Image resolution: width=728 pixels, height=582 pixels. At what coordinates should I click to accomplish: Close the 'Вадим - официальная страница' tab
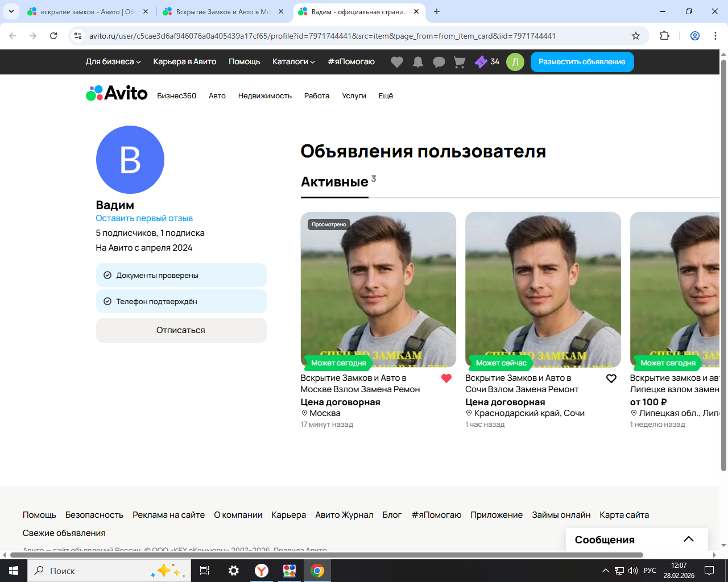[416, 11]
